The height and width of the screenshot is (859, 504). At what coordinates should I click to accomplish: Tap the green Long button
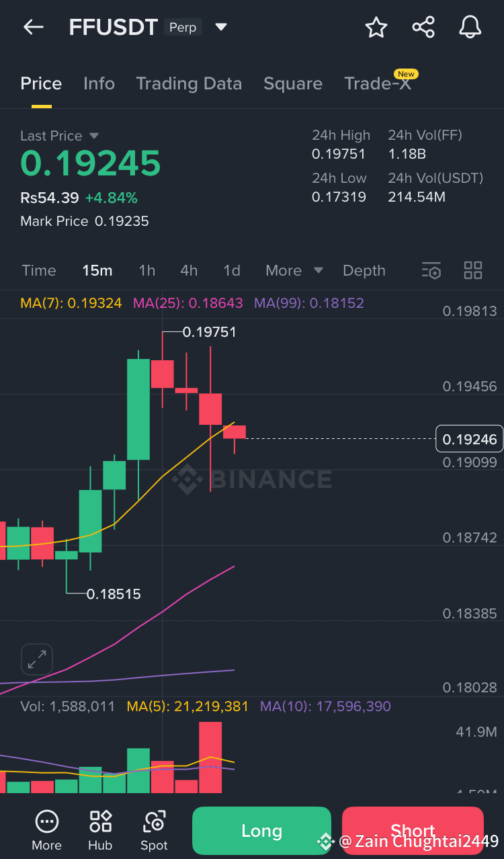pyautogui.click(x=261, y=831)
